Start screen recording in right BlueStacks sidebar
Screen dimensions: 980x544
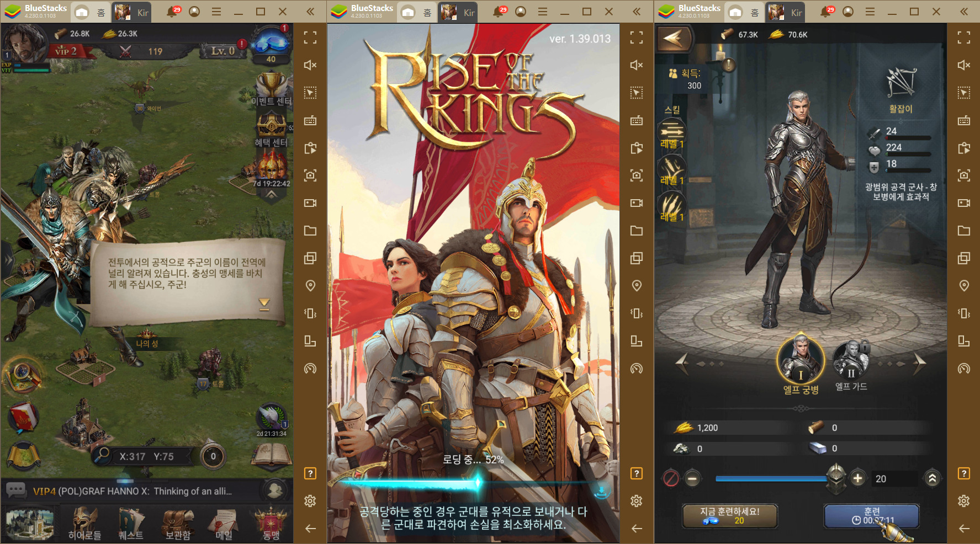click(x=964, y=203)
